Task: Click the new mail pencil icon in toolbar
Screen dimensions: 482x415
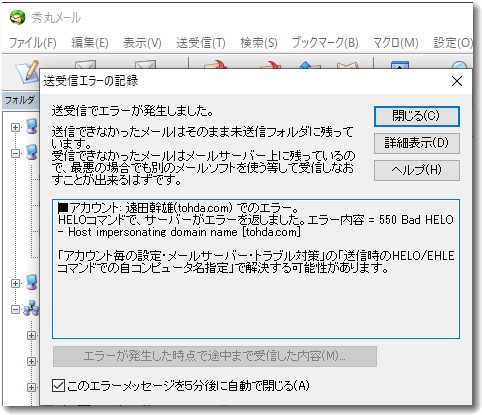Action: (28, 71)
